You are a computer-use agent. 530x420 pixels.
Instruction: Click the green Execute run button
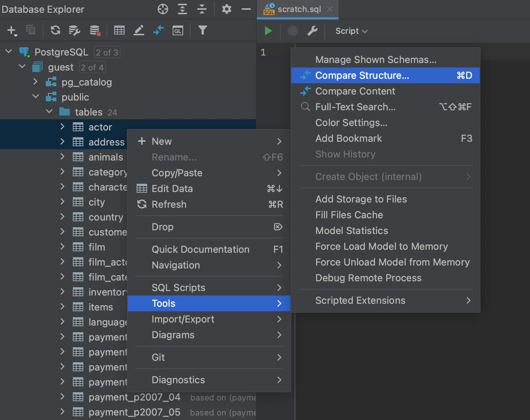(x=268, y=31)
